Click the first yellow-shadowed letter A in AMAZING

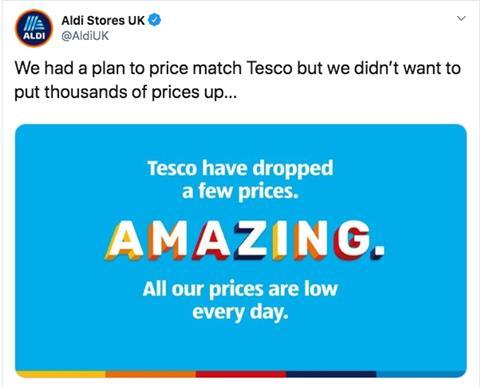pyautogui.click(x=124, y=241)
